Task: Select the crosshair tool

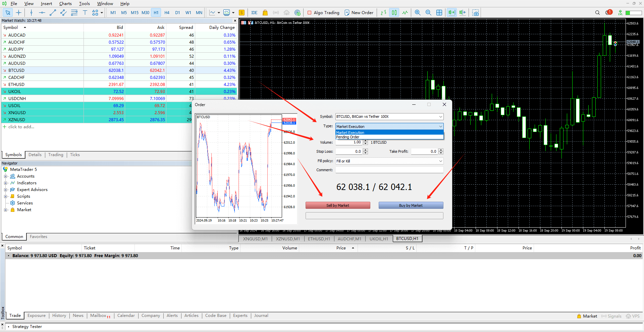Action: pyautogui.click(x=18, y=13)
